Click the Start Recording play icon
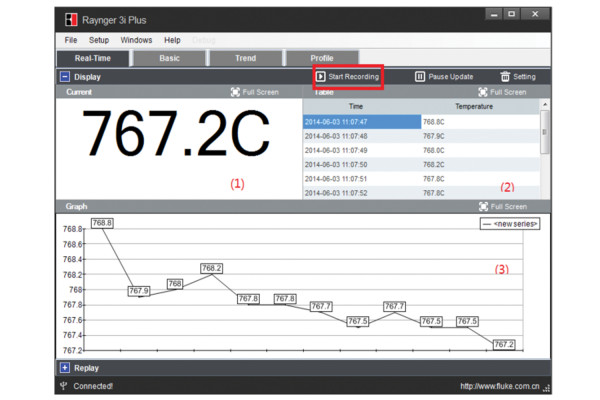Viewport: 600px width, 400px height. coord(320,76)
